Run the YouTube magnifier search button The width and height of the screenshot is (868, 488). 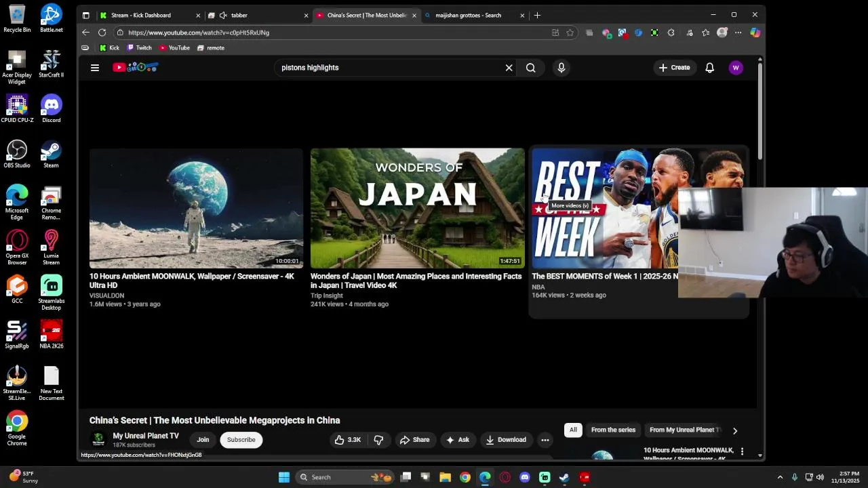pos(531,68)
